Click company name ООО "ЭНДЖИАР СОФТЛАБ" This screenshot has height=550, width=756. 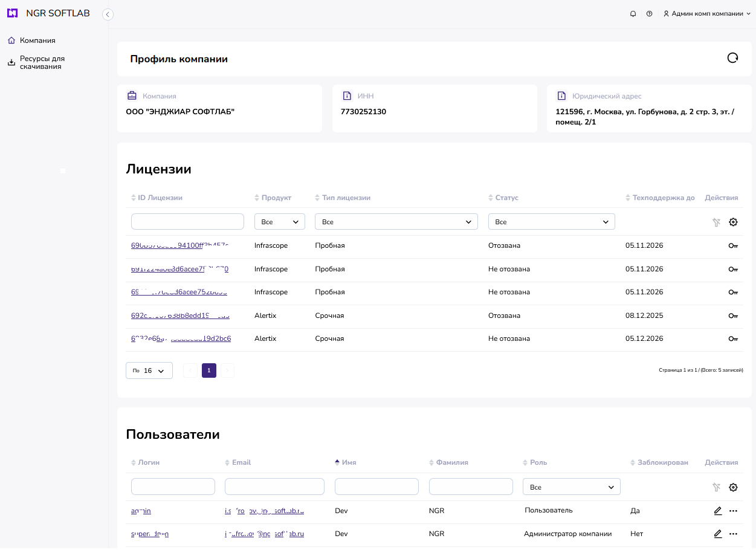pos(180,112)
